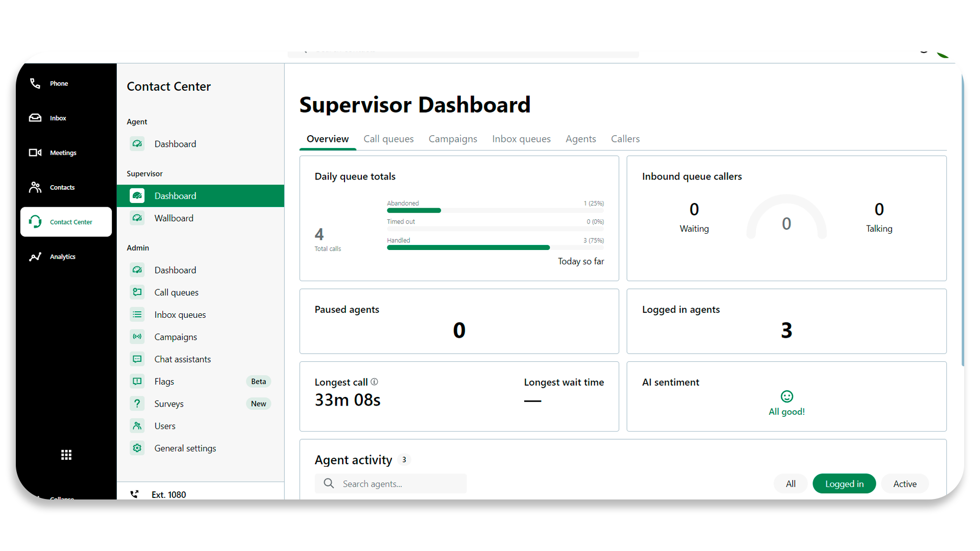Open the Campaigns admin page label

[x=176, y=337]
